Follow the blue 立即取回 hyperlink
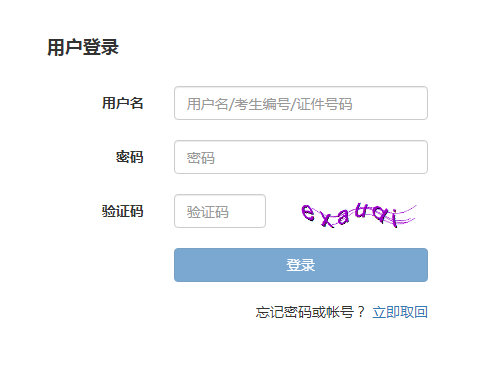Image resolution: width=486 pixels, height=369 pixels. [400, 312]
